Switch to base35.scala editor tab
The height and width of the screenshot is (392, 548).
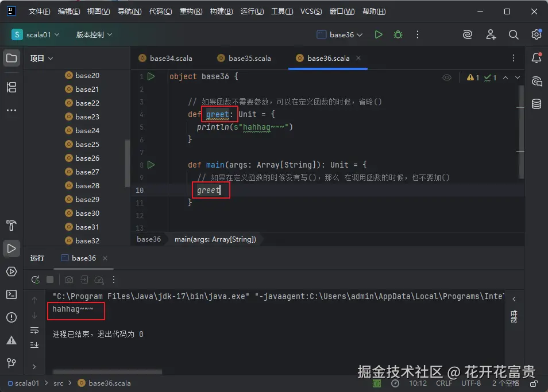point(244,59)
